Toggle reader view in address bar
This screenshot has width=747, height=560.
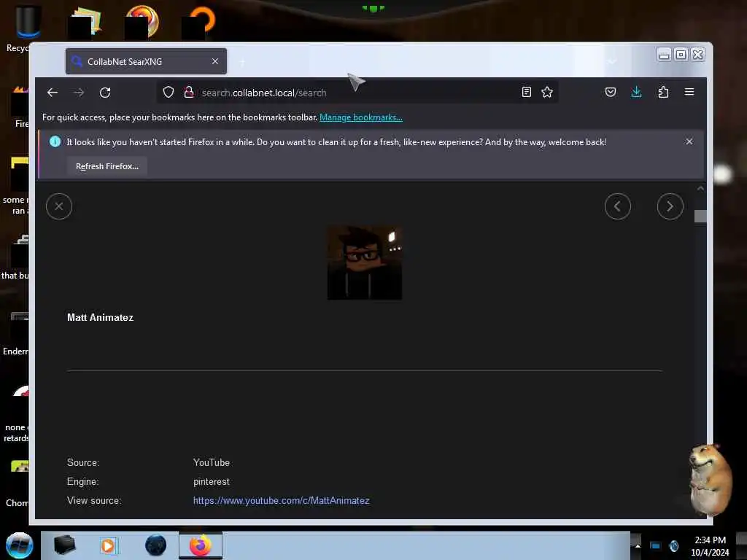[x=527, y=93]
